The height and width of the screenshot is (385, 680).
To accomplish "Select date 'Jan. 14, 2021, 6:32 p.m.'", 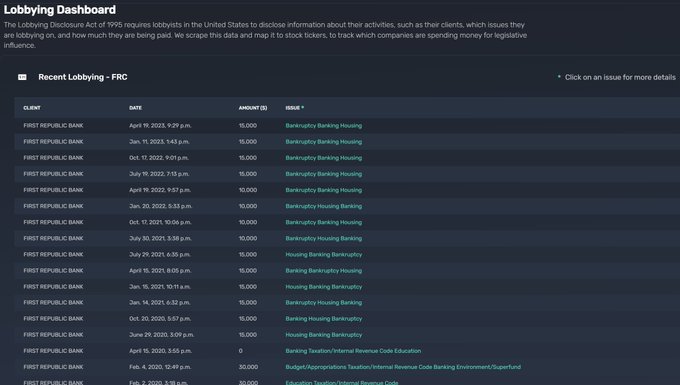I will pos(160,303).
